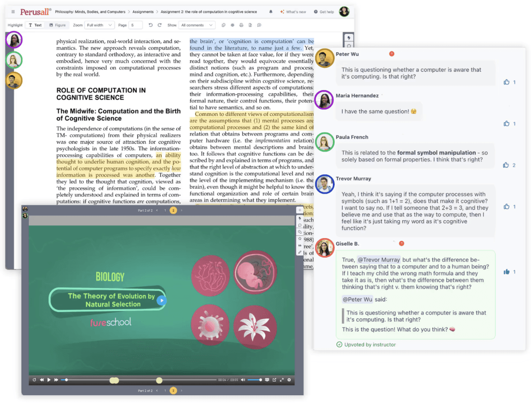This screenshot has height=403, width=532.
Task: Click the download document icon in toolbar
Action: click(x=250, y=25)
